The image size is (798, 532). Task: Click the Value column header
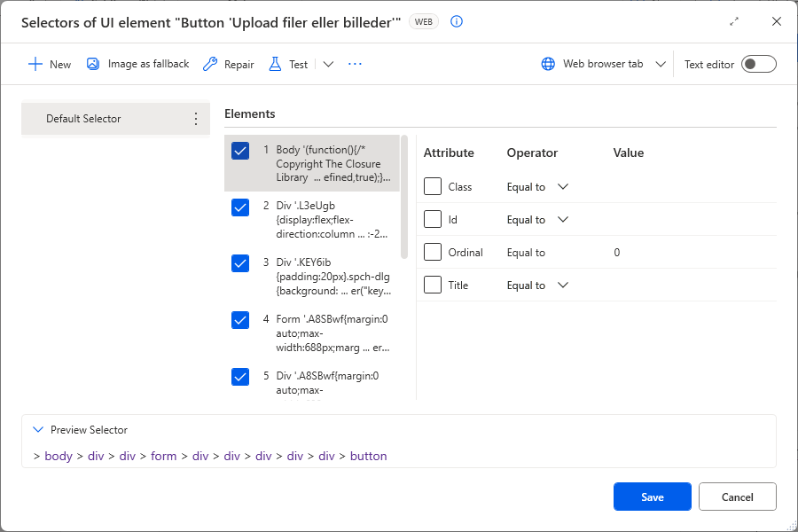[628, 153]
